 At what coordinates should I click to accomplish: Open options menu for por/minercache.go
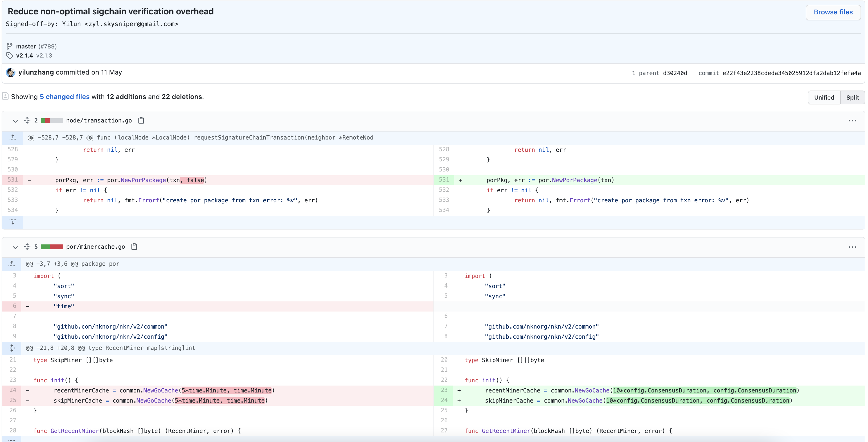point(852,247)
